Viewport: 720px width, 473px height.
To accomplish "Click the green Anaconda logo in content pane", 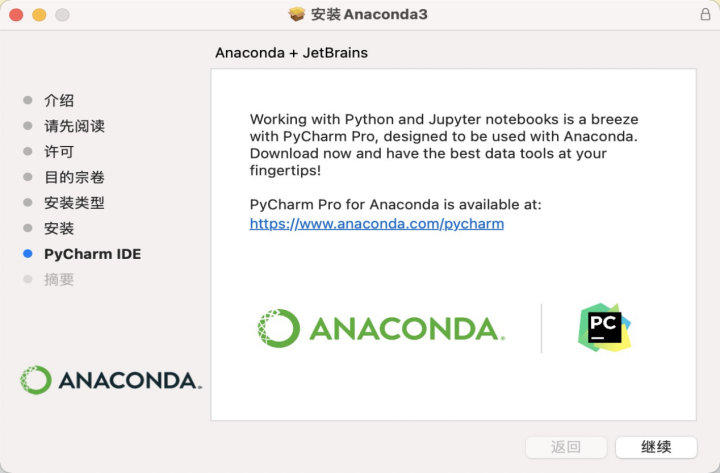I will point(381,328).
